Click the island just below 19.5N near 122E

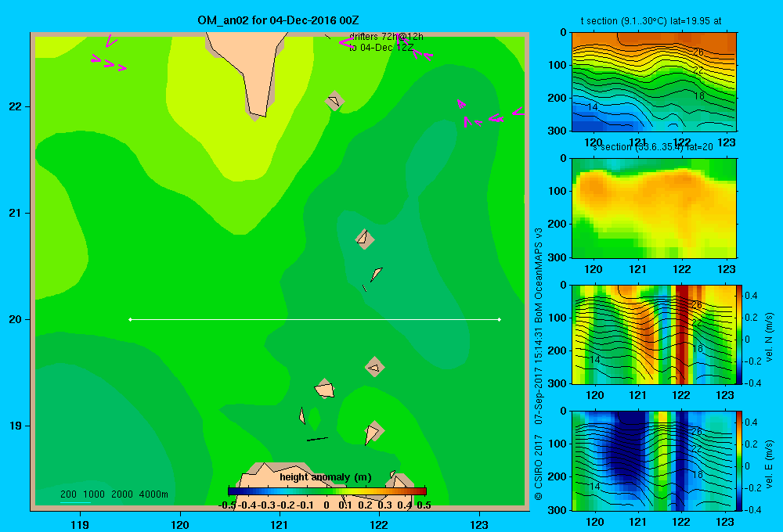(x=374, y=367)
